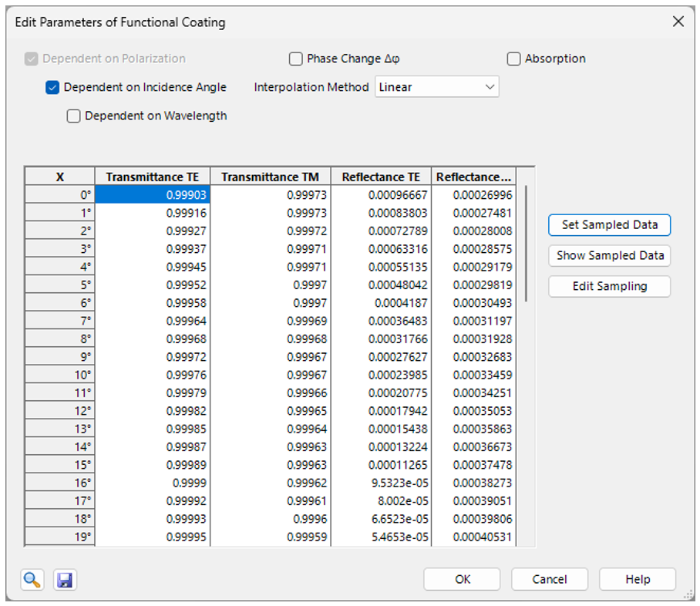
Task: Click cell value 0.00031766
Action: (381, 338)
